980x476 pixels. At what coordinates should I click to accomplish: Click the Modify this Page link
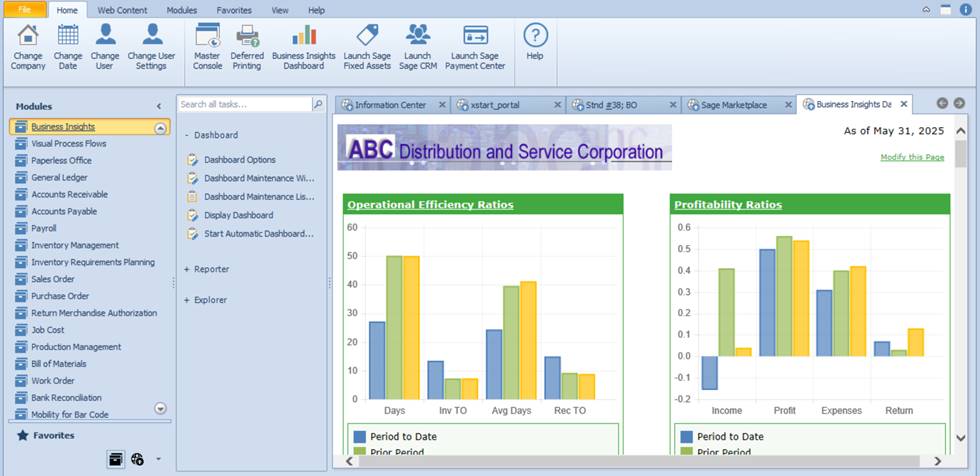click(912, 157)
